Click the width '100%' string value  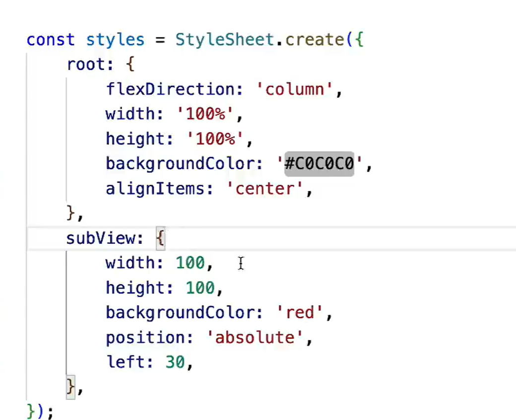click(x=205, y=114)
